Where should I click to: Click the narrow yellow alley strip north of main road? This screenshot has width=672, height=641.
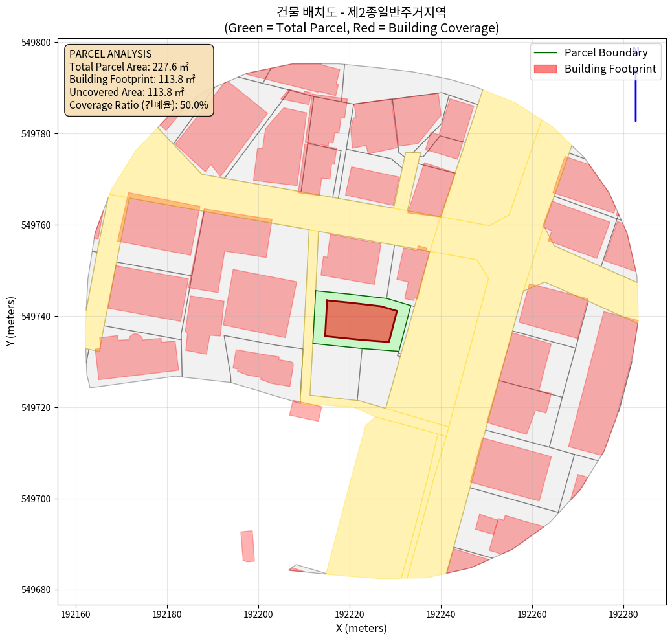tap(407, 180)
